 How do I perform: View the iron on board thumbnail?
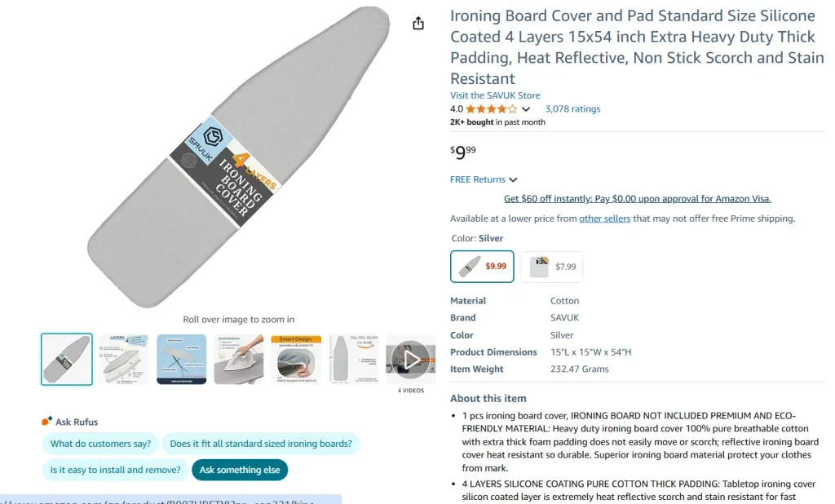[239, 359]
